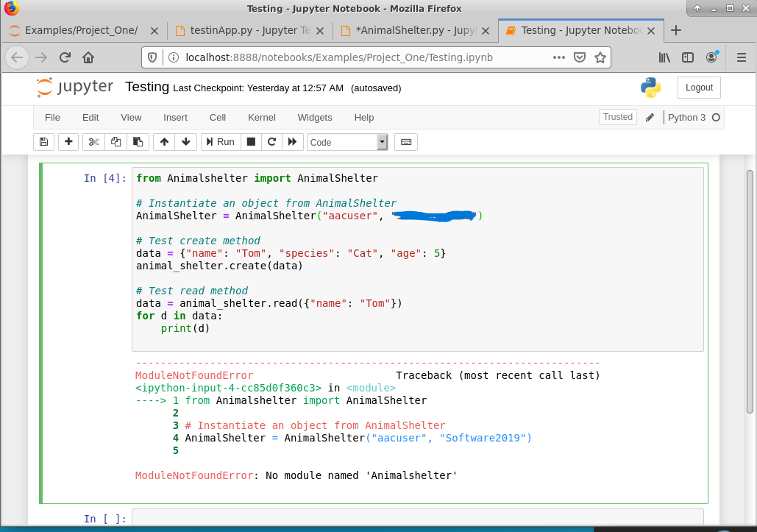Close the Testing notebook tab
This screenshot has width=757, height=532.
tap(651, 30)
